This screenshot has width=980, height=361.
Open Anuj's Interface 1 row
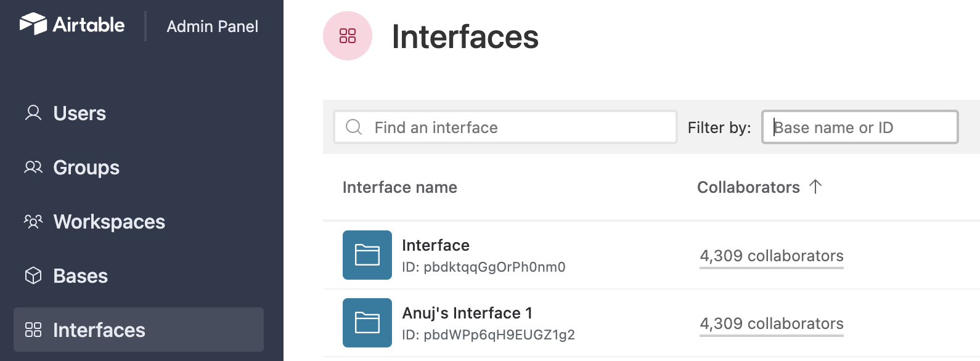[x=467, y=313]
